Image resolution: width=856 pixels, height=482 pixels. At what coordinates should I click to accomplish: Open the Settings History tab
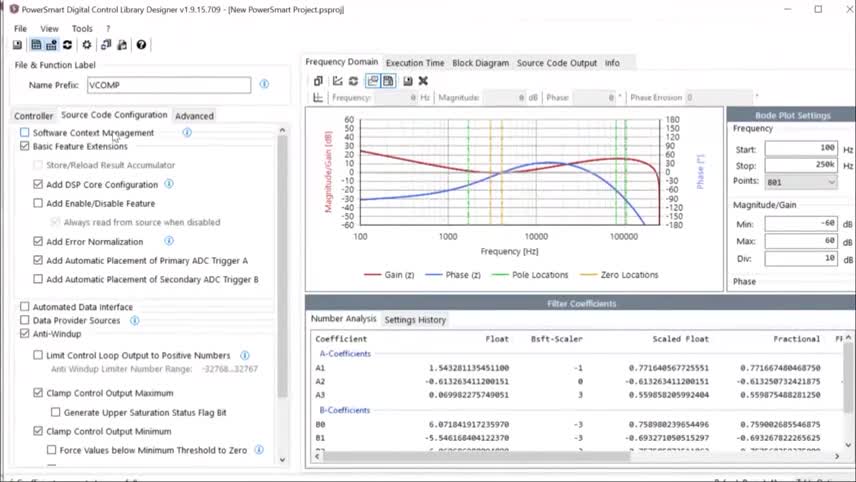pos(415,320)
